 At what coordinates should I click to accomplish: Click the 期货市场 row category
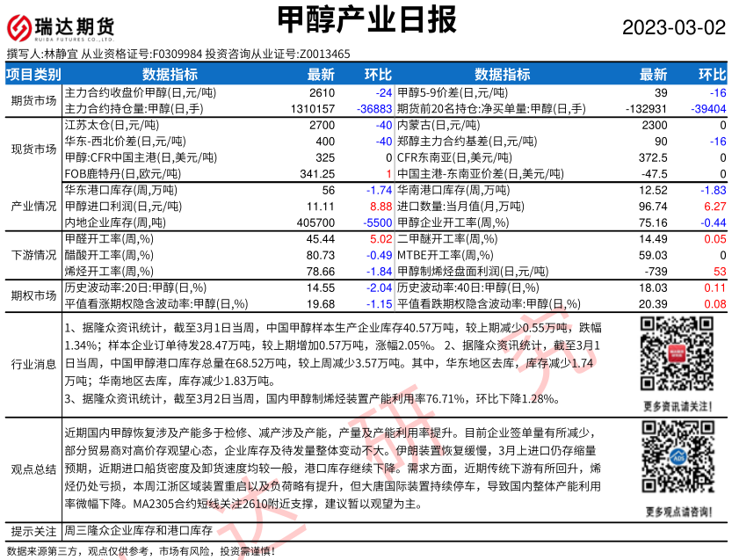coord(33,100)
